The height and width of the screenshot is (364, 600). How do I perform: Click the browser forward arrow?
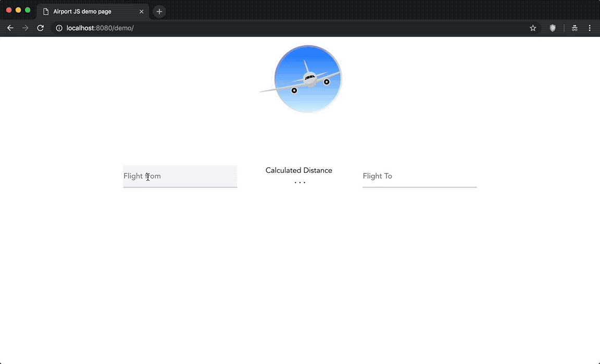tap(25, 28)
